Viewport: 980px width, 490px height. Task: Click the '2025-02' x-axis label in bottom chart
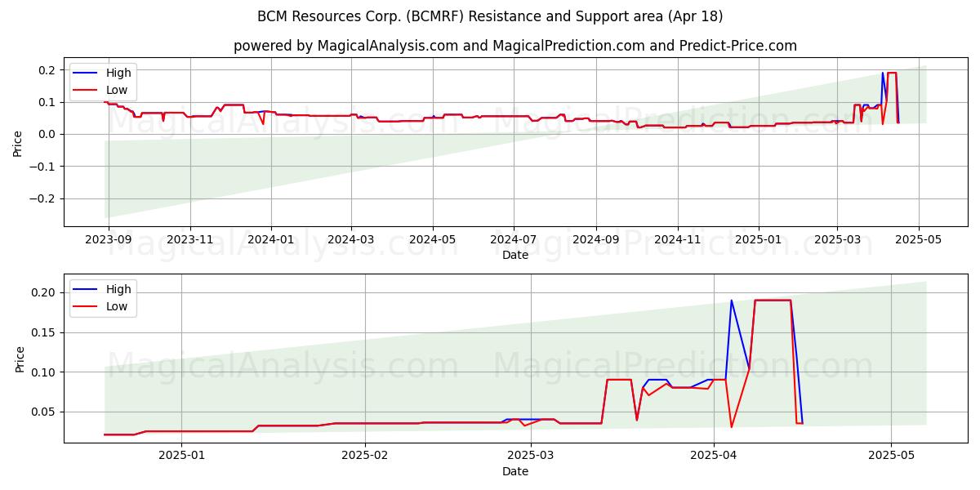click(x=365, y=457)
